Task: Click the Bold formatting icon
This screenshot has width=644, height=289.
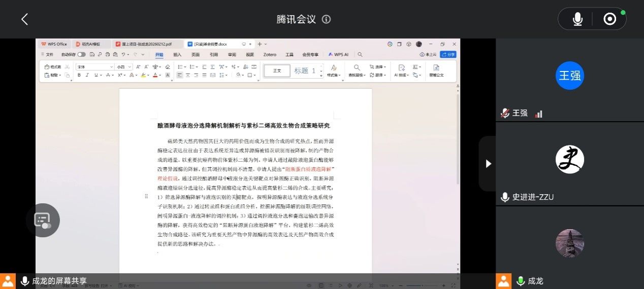Action: pos(79,75)
